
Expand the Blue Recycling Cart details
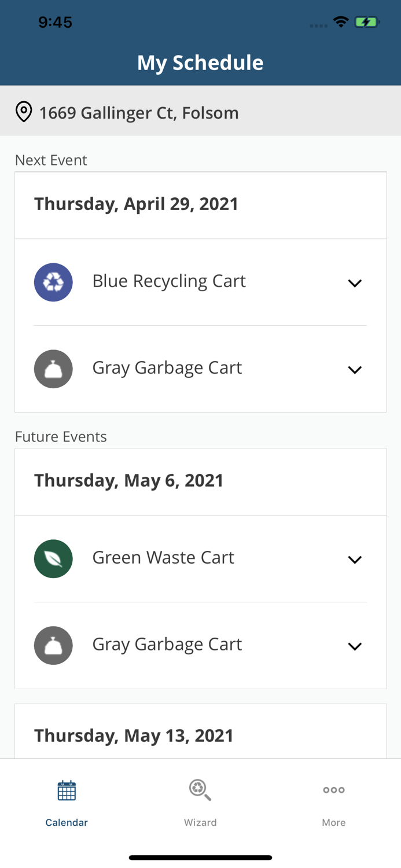355,282
